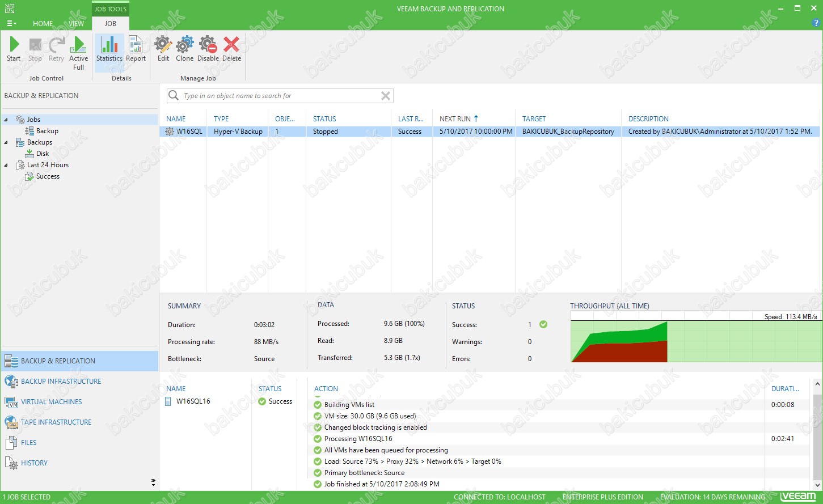This screenshot has height=504, width=823.
Task: Click the Success status of W16SQL16
Action: (x=275, y=401)
